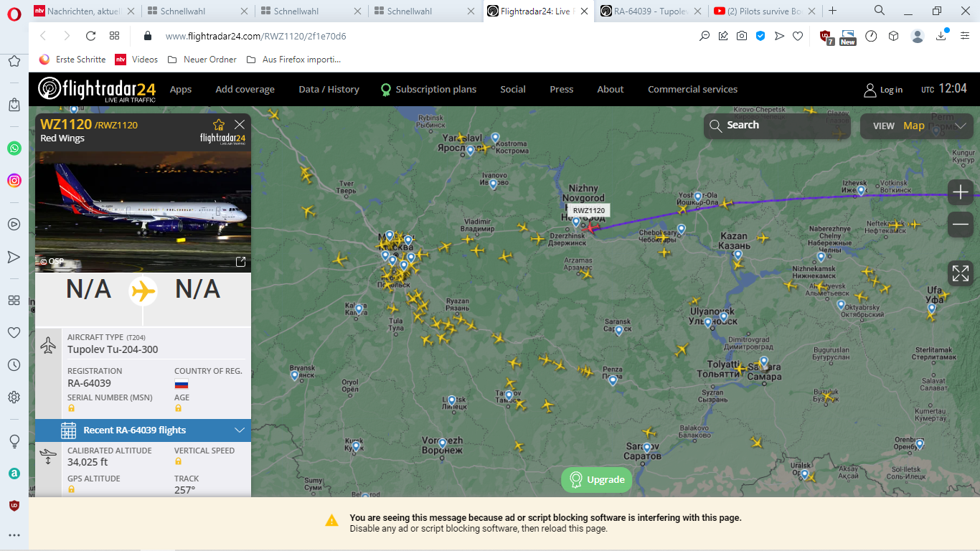
Task: Switch to RA-64039 Tupolev browser tab
Action: 651,11
